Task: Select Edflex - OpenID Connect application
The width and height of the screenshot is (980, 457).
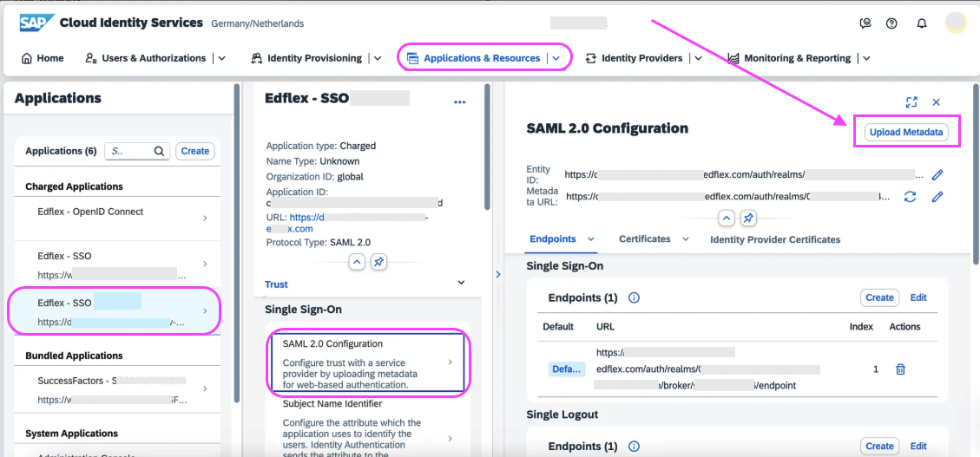Action: point(117,219)
